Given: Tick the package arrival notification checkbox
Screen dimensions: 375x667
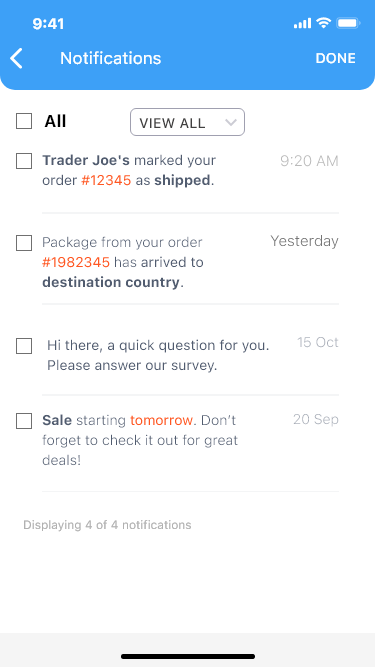Looking at the screenshot, I should [x=24, y=243].
